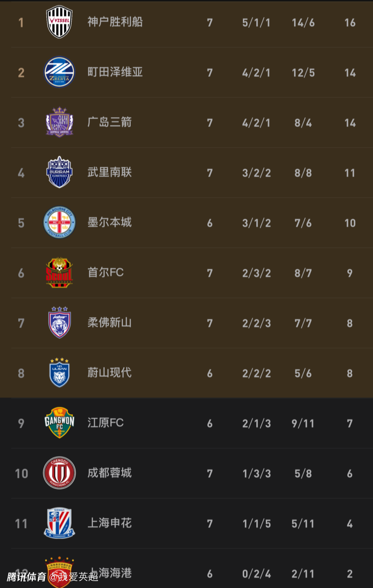Click the Vissel Kobe club crest
Screen dimensions: 373x588
[59, 22]
